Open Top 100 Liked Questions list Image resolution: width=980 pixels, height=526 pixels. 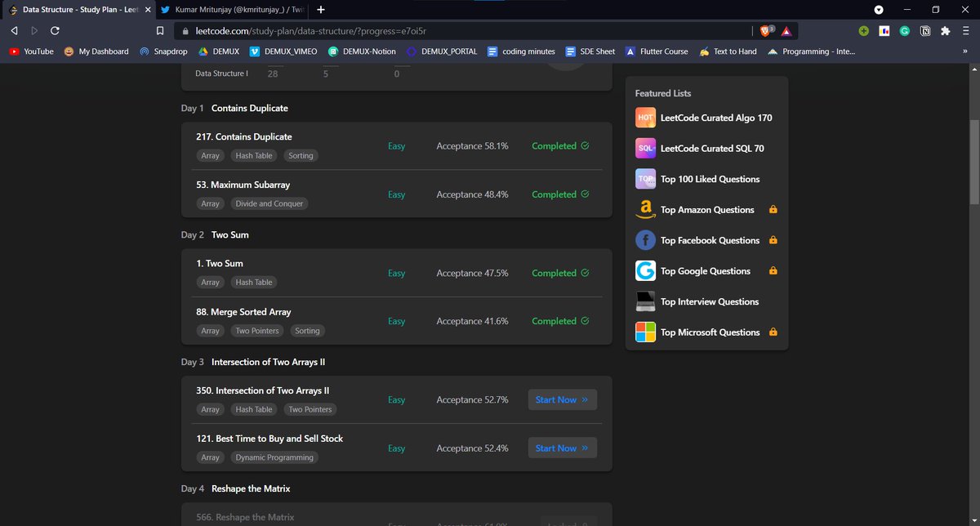[x=697, y=179]
